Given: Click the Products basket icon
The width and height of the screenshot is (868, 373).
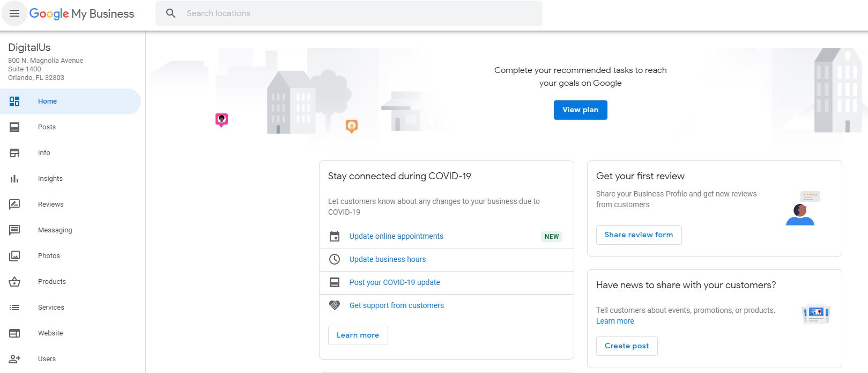Looking at the screenshot, I should point(14,282).
